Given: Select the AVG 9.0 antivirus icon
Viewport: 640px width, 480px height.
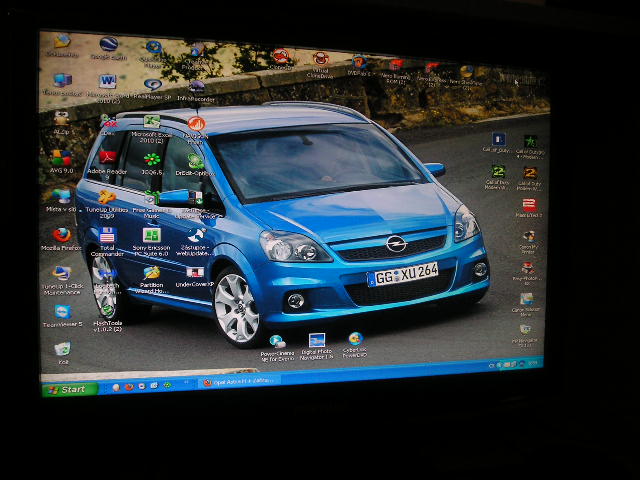Looking at the screenshot, I should (61, 159).
